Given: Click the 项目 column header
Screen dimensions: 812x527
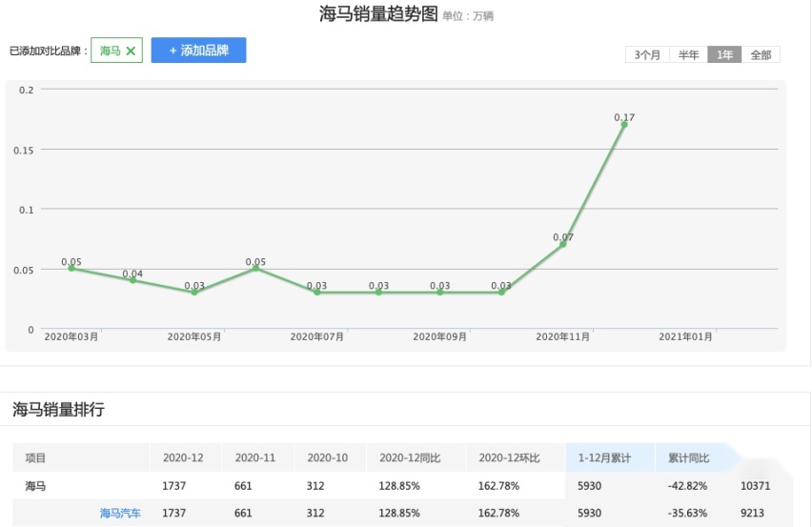Looking at the screenshot, I should pyautogui.click(x=81, y=457).
